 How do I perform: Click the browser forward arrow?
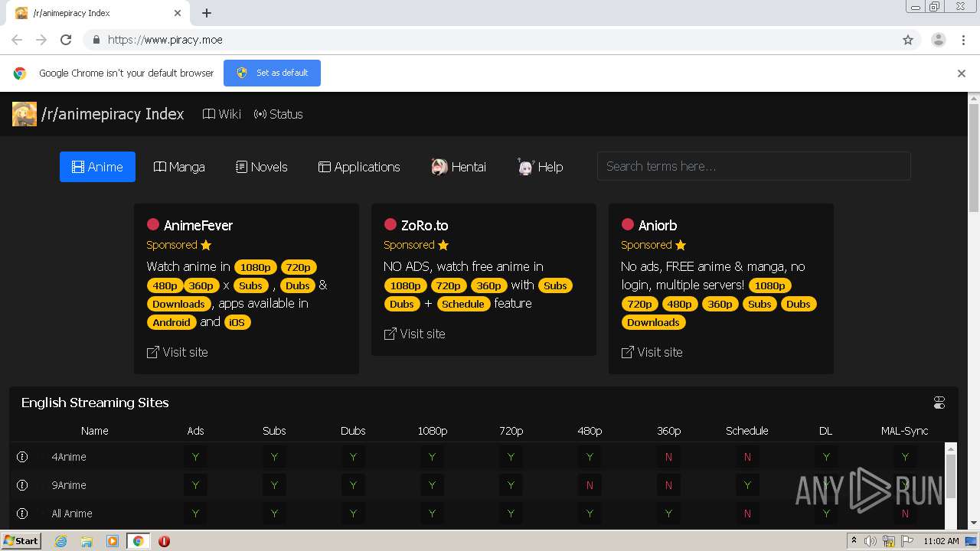tap(41, 40)
